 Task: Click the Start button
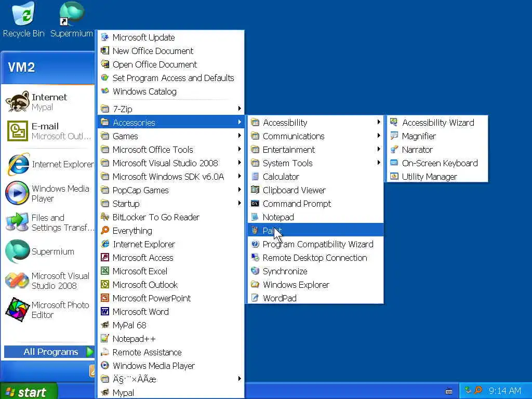(x=29, y=391)
